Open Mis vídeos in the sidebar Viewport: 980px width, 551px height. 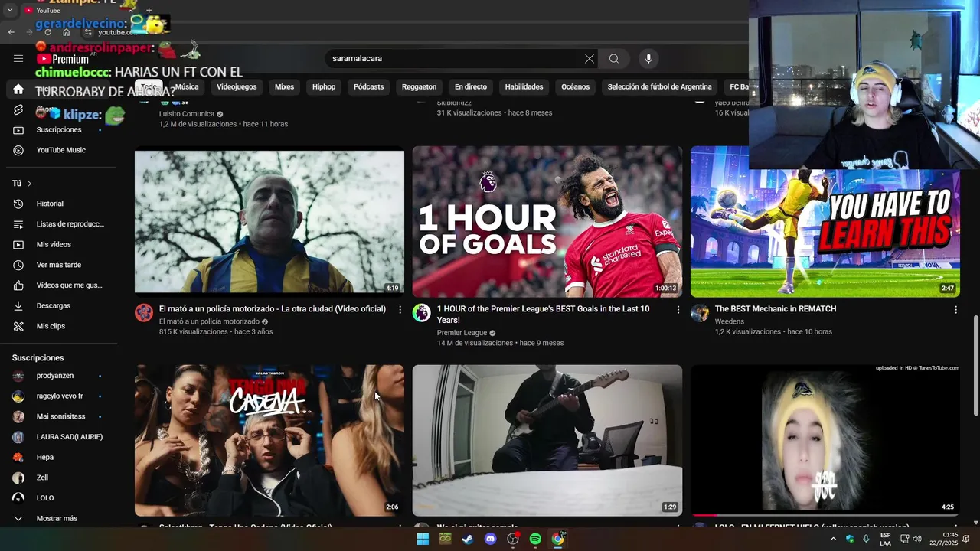click(54, 244)
